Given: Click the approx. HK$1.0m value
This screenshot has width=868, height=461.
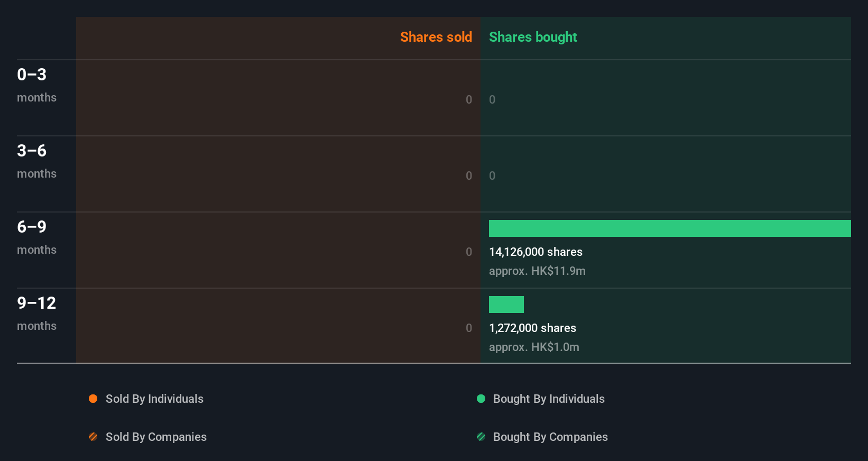Looking at the screenshot, I should (534, 347).
